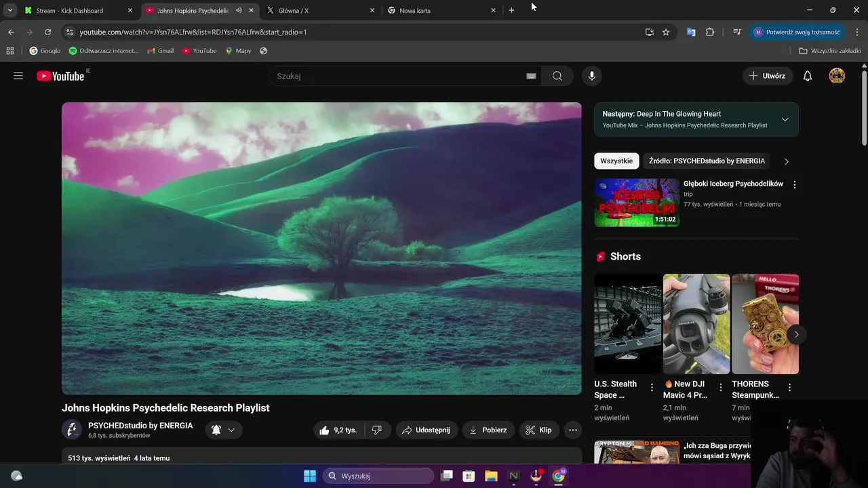Viewport: 868px width, 488px height.
Task: Switch to Stream - Kick Dashboard tab
Action: click(x=78, y=10)
